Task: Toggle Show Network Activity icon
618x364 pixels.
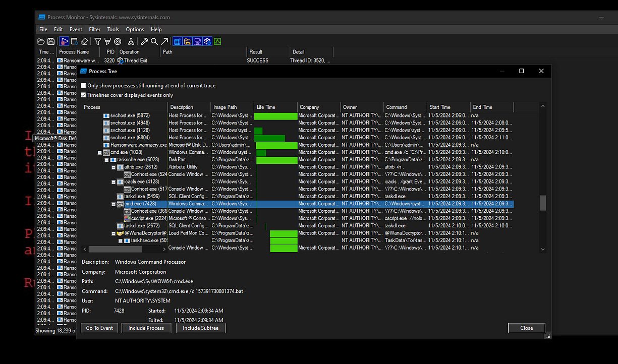Action: click(x=198, y=41)
